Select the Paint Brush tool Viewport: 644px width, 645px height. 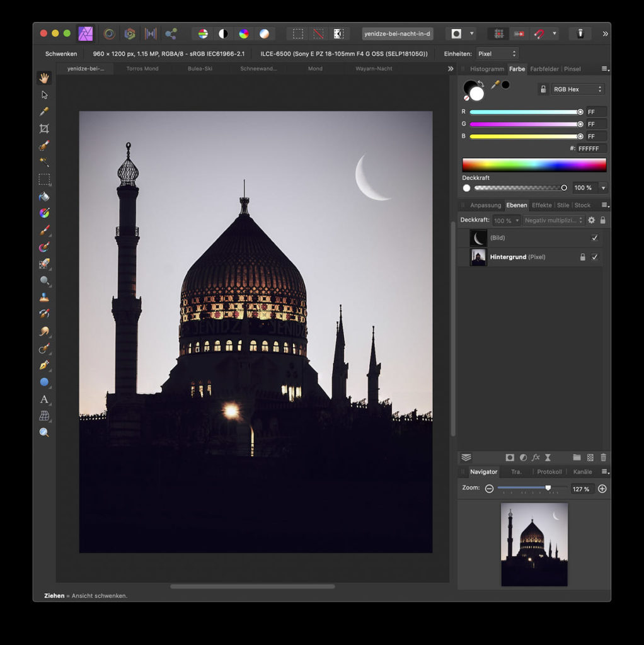[44, 230]
